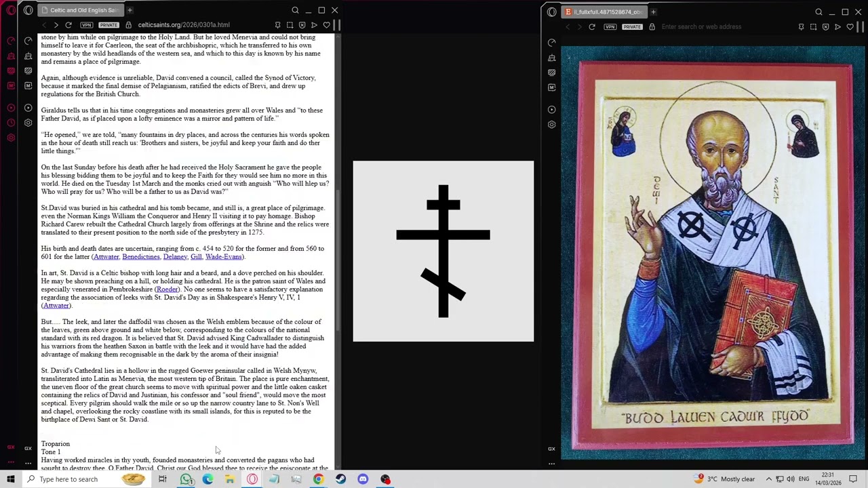This screenshot has width=868, height=488.
Task: Open ad blocker shield in left window
Action: pos(302,25)
